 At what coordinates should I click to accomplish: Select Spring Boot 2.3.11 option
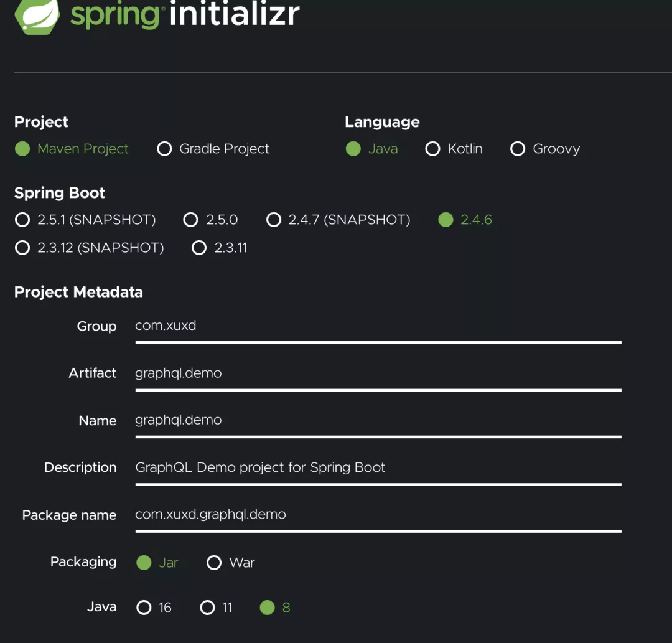(199, 248)
